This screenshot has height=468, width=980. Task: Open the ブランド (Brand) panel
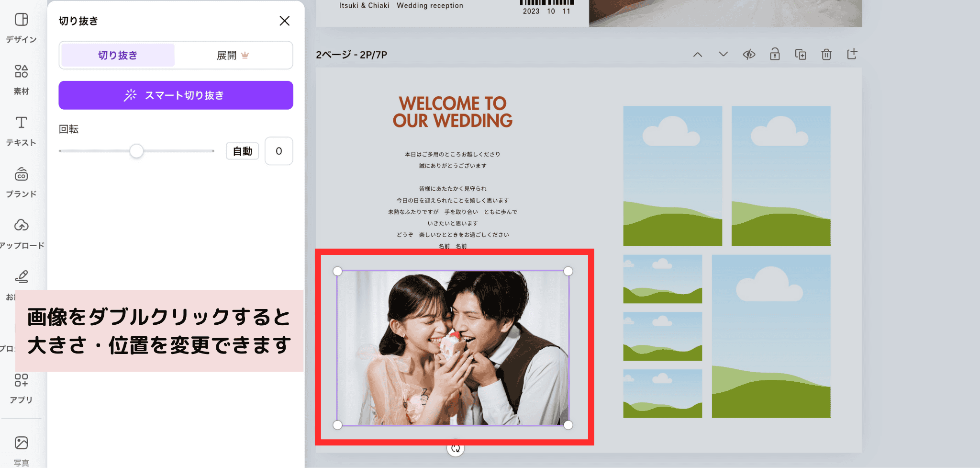(21, 182)
